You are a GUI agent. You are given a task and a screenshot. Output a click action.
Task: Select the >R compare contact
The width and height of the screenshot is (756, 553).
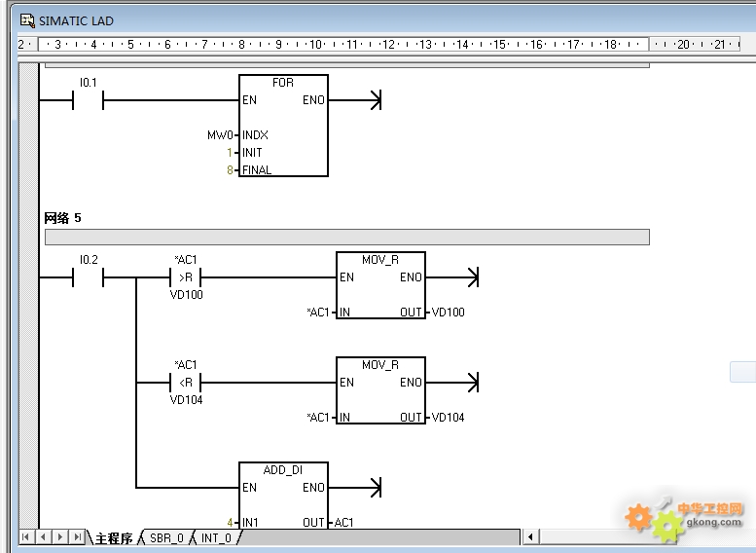tap(186, 277)
